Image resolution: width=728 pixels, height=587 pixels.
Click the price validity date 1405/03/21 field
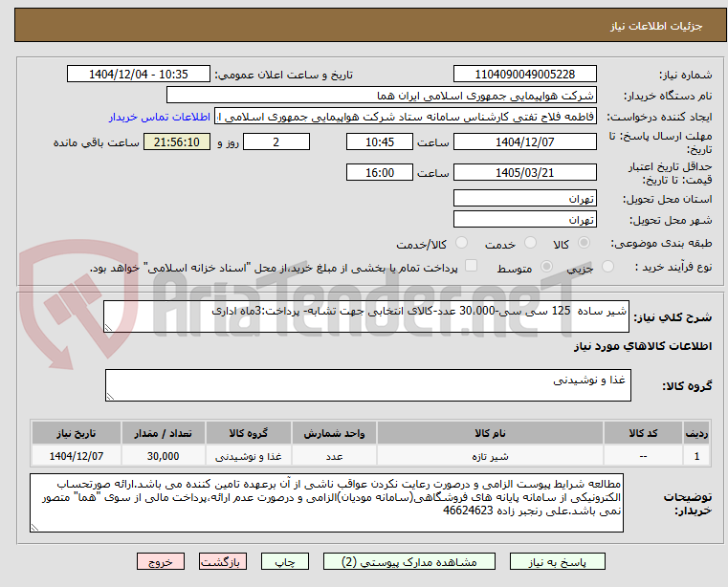pyautogui.click(x=524, y=173)
